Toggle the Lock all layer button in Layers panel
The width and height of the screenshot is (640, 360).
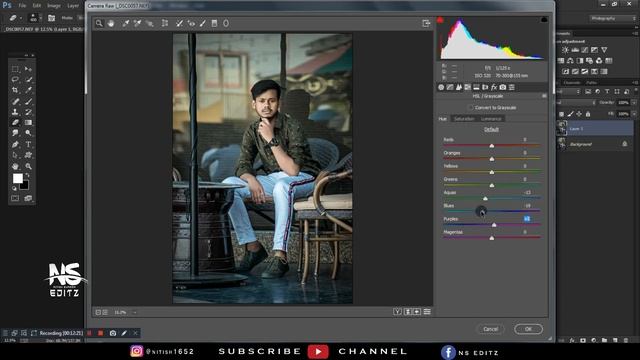coord(588,114)
